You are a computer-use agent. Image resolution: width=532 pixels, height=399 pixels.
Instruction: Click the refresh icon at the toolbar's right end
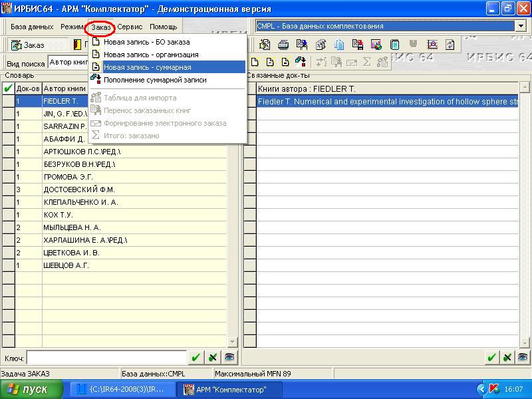click(451, 45)
